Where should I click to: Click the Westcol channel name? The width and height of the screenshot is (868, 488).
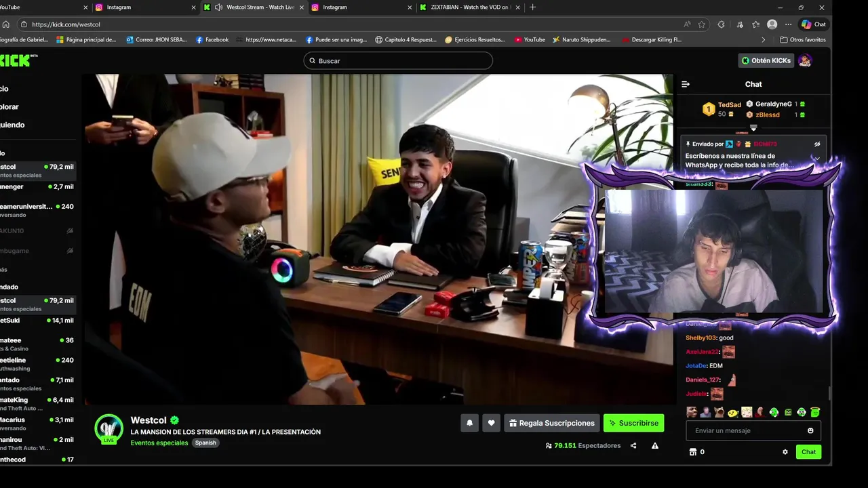149,420
